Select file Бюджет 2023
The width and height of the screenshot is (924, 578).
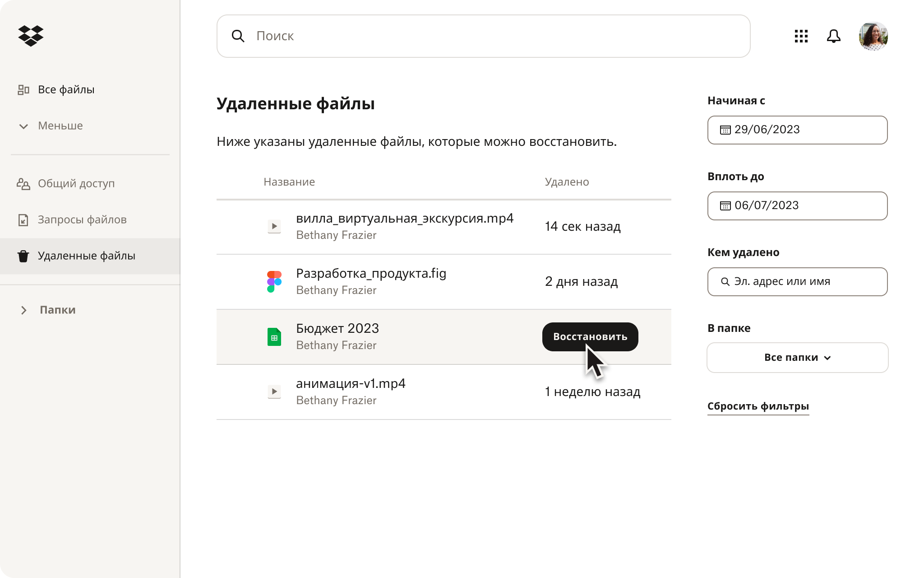tap(337, 328)
